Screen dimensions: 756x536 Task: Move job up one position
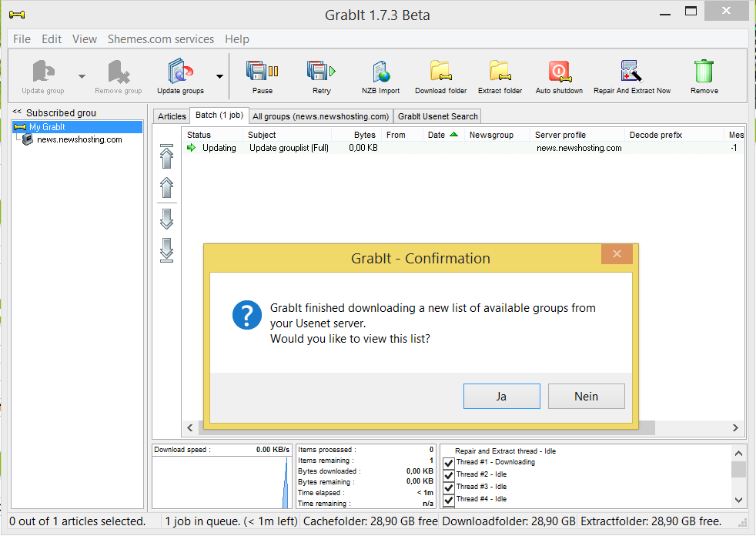[166, 188]
